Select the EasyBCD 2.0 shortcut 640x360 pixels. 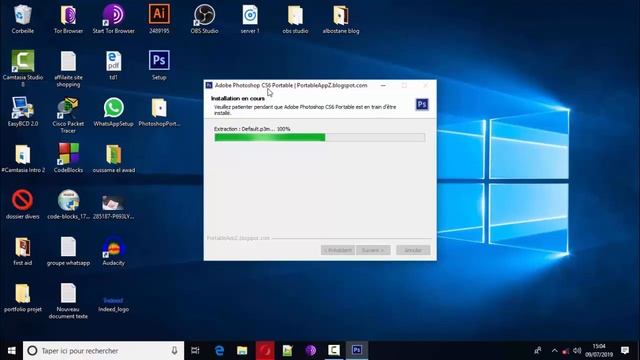tap(22, 111)
